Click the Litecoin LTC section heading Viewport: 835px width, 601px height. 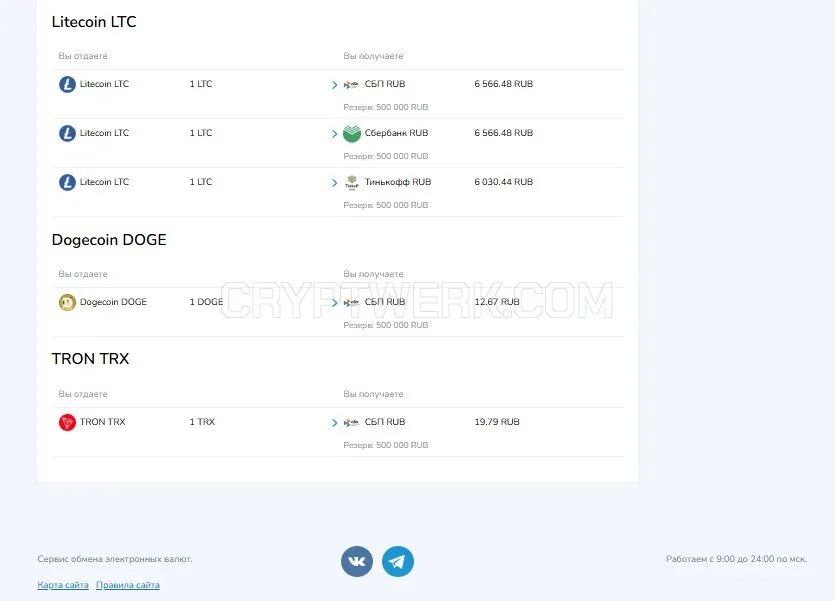(94, 22)
